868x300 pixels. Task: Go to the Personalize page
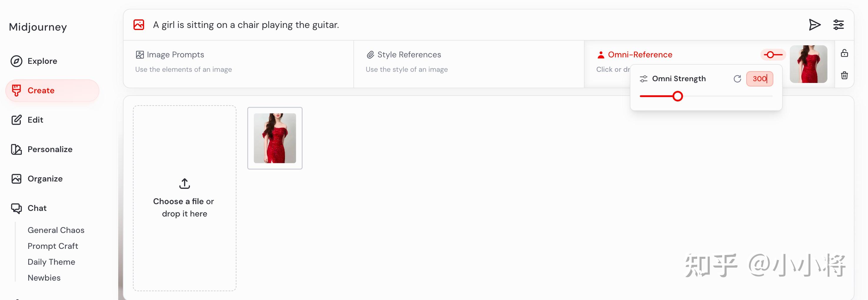pyautogui.click(x=49, y=149)
